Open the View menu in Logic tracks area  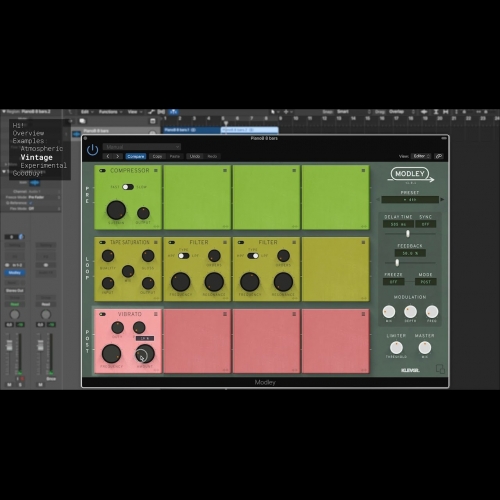[x=134, y=112]
